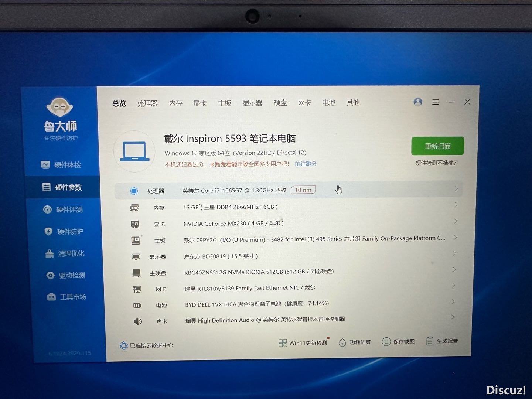Open 工具市场 toolbox section
This screenshot has height=399, width=532.
66,297
